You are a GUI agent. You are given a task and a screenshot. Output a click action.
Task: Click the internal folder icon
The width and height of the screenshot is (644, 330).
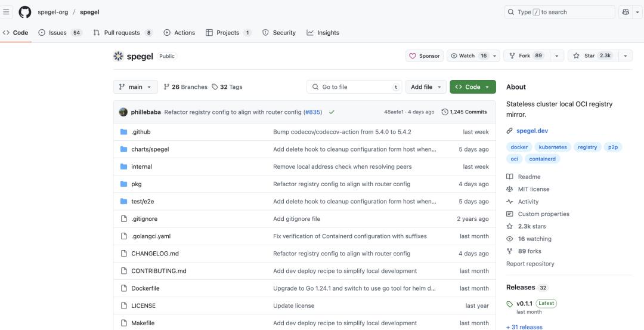point(123,166)
